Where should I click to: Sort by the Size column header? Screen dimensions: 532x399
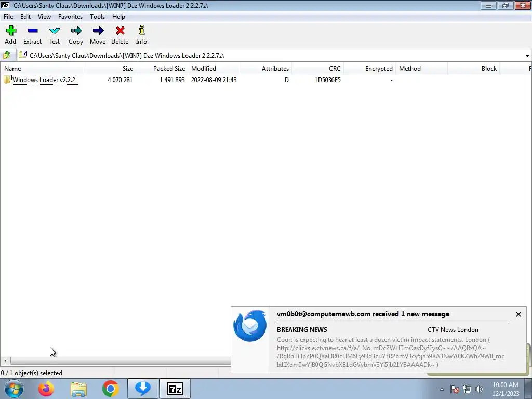tap(110, 68)
